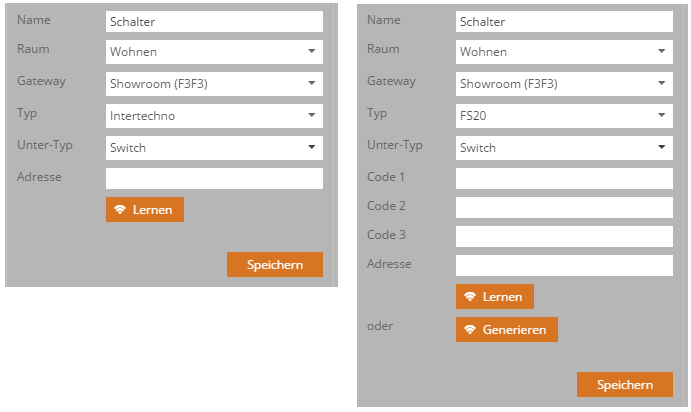Save the FS20 switch with Speichern
This screenshot has width=691, height=412.
point(624,385)
